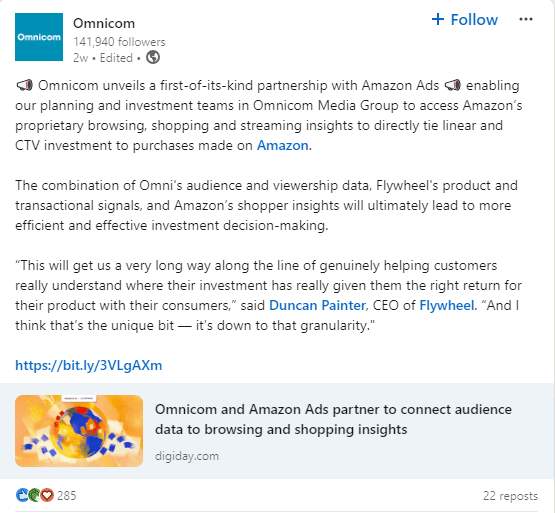The width and height of the screenshot is (555, 513).
Task: Open the Digiday article headline
Action: (x=333, y=419)
